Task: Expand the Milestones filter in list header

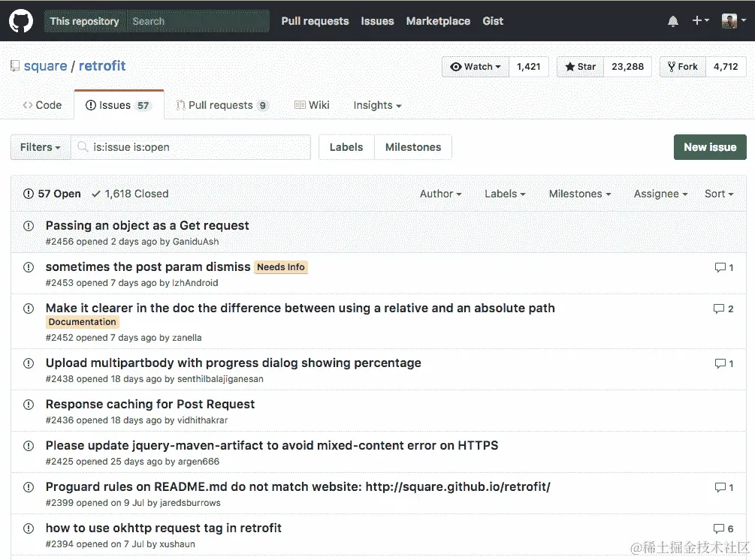Action: tap(580, 194)
